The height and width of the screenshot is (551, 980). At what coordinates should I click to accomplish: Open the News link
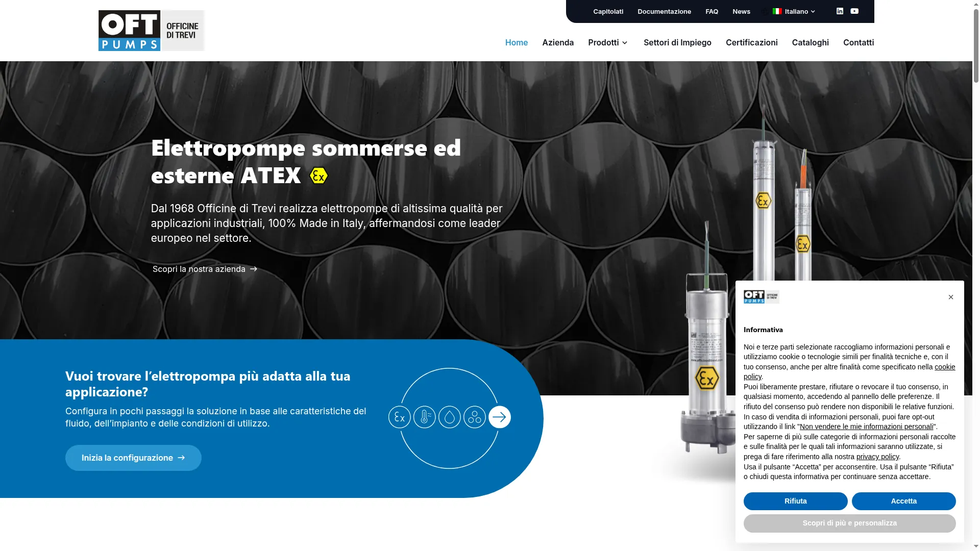coord(741,11)
